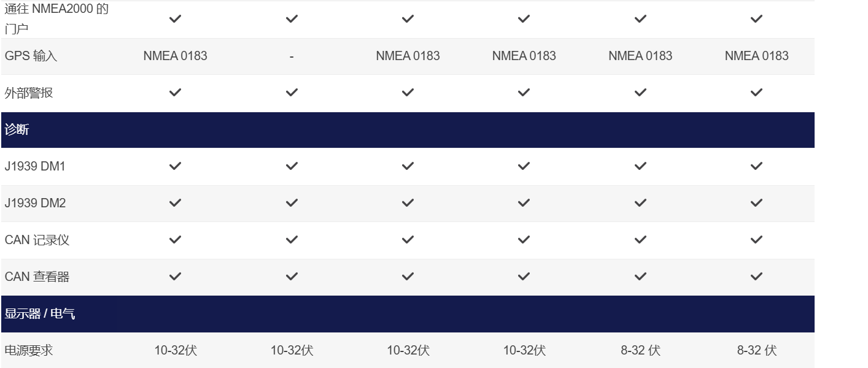Viewport: 868px width, 368px height.
Task: Click the CAN 查看器 row label
Action: coord(37,277)
